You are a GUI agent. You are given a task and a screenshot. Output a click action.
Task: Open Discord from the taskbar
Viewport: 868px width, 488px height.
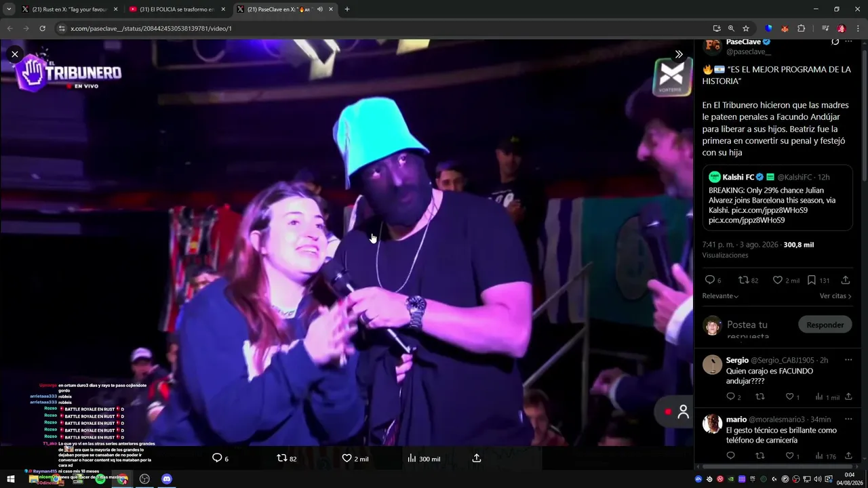[167, 479]
